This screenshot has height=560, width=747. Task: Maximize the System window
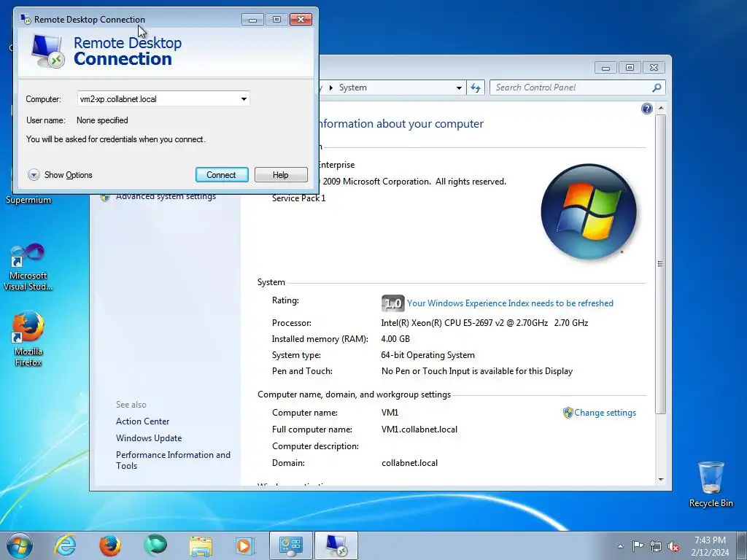(x=630, y=68)
